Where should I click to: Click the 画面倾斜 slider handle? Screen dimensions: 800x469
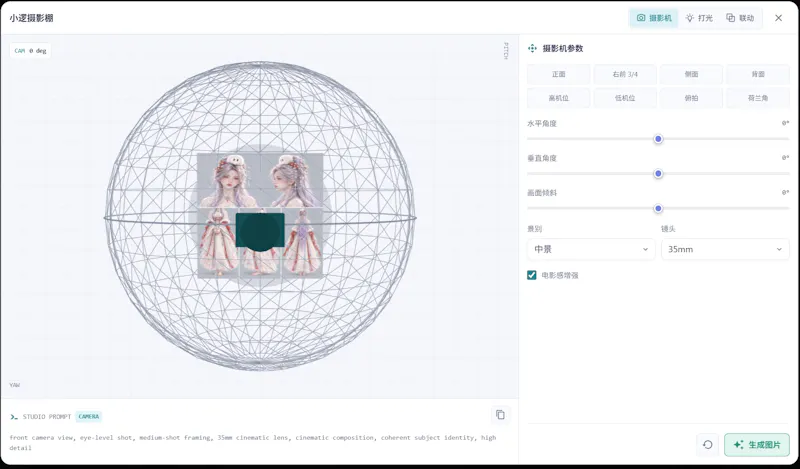point(658,208)
